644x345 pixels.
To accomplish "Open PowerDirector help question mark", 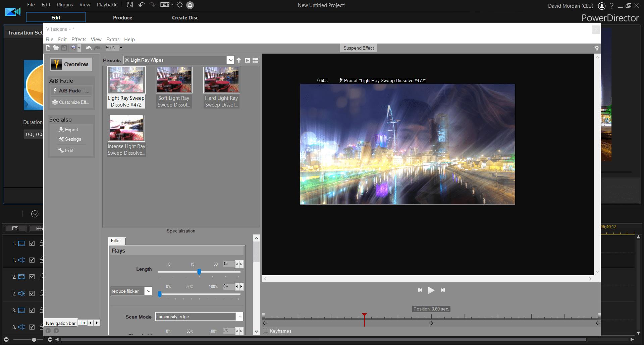I will [x=611, y=6].
